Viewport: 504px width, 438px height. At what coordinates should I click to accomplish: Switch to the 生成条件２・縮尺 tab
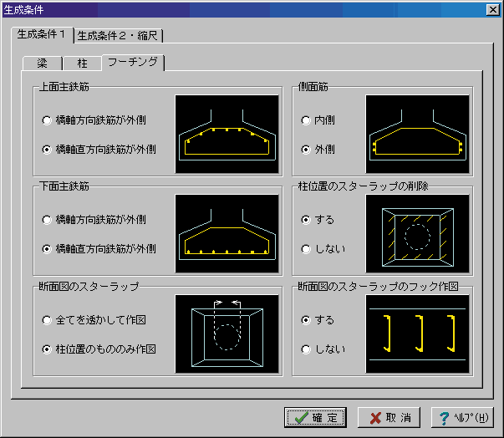coord(118,35)
